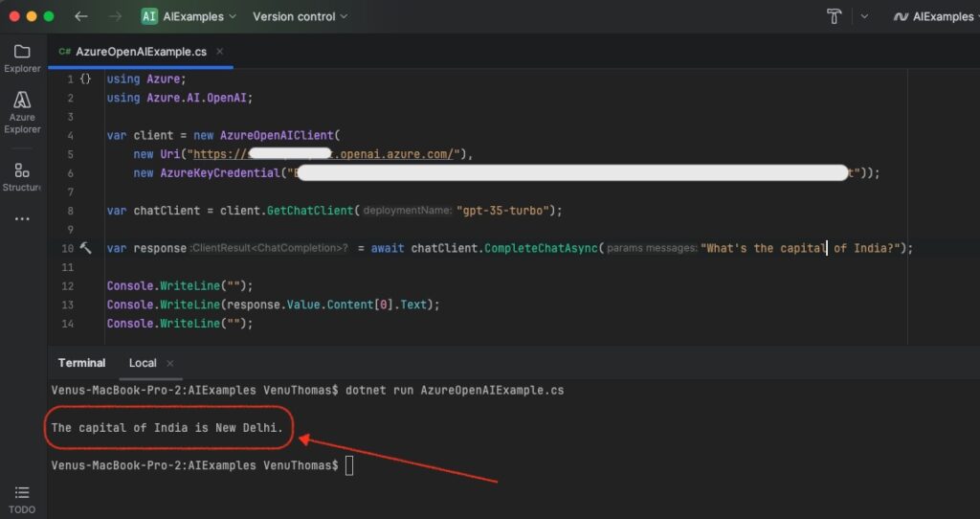This screenshot has height=519, width=980.
Task: Click the chevron beside the build hammer icon
Action: 864,16
